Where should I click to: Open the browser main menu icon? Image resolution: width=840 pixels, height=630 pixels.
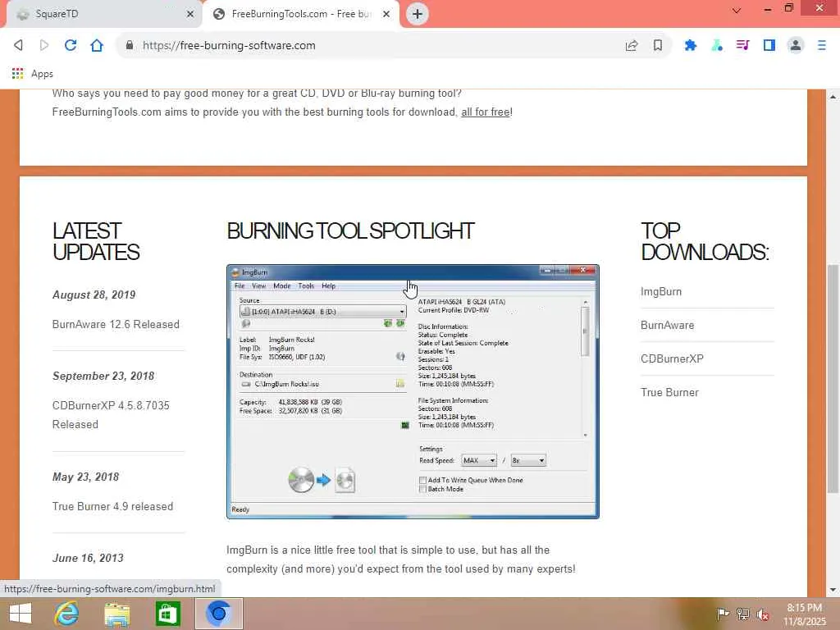pos(822,46)
